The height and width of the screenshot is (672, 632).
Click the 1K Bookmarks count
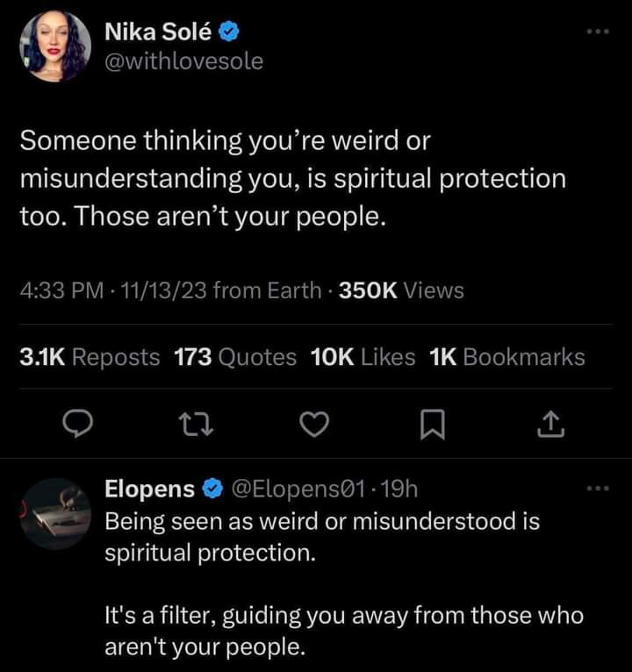click(507, 357)
